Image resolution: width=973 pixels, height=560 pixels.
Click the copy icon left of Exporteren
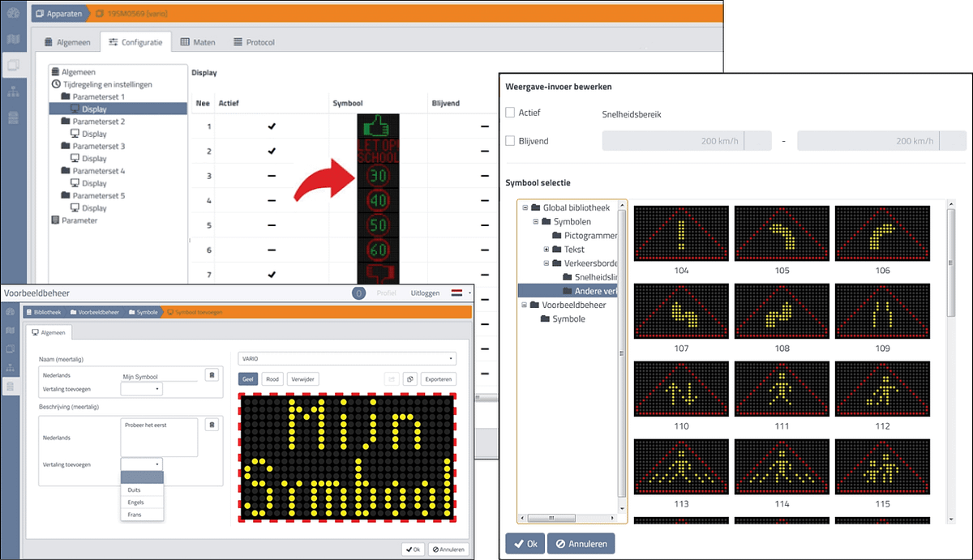410,378
